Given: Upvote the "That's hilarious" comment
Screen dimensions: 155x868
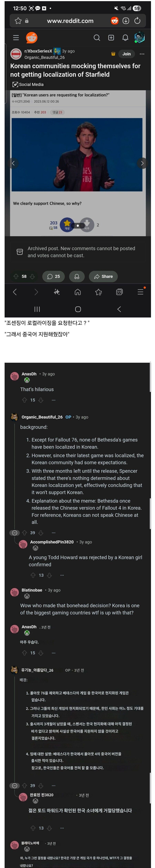Looking at the screenshot, I should [24, 400].
